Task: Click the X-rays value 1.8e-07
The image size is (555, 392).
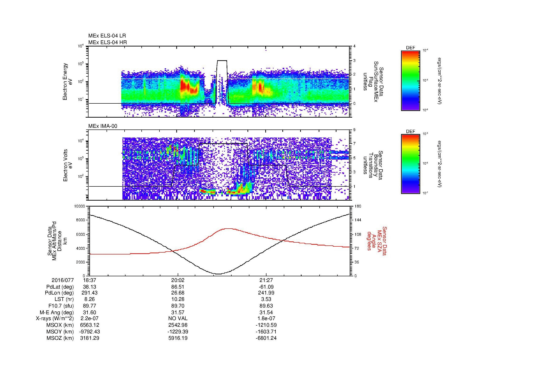Action: [x=266, y=318]
